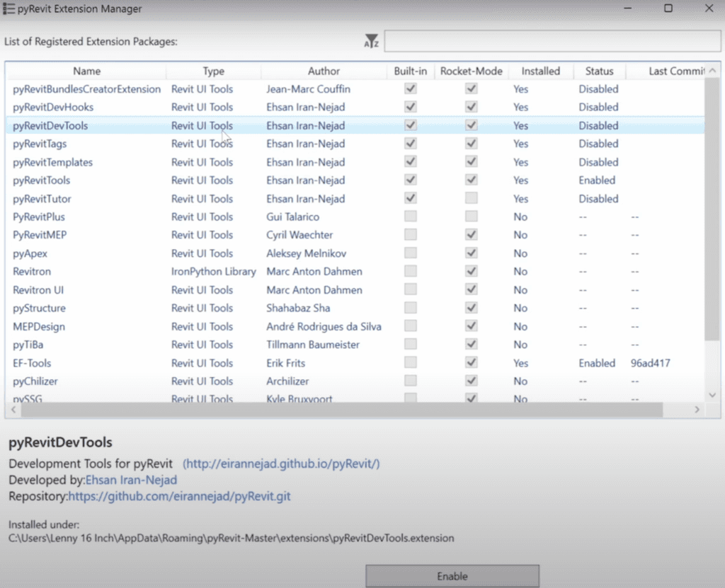The image size is (725, 588).
Task: Open the Ehsan Iran-Nejad developer link
Action: pyautogui.click(x=131, y=480)
